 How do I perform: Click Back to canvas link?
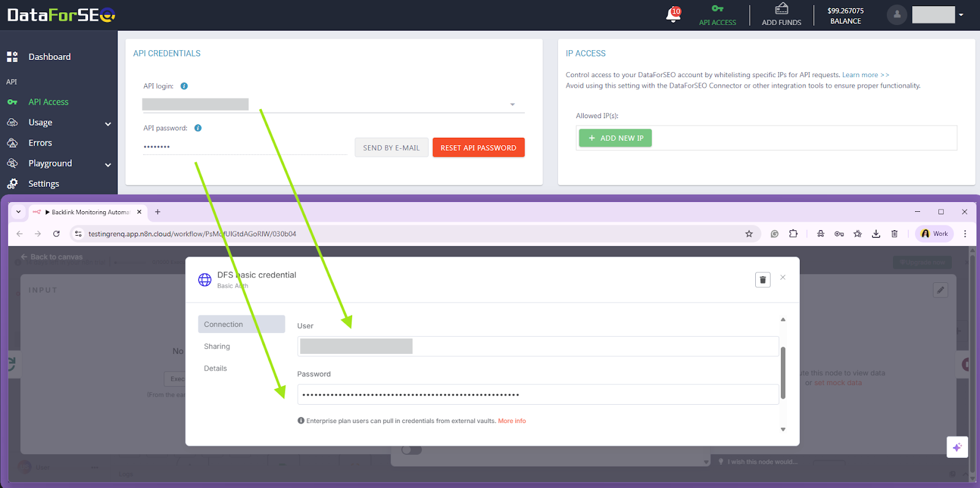pos(52,257)
